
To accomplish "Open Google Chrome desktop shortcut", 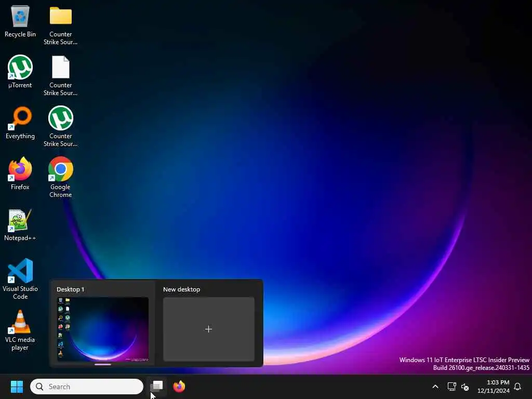I will coord(60,177).
